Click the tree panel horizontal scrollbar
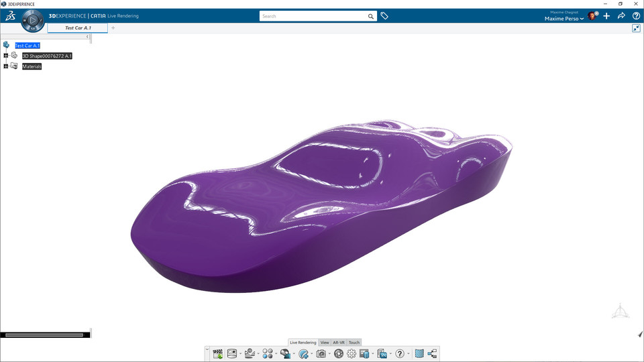644x362 pixels. pyautogui.click(x=44, y=335)
